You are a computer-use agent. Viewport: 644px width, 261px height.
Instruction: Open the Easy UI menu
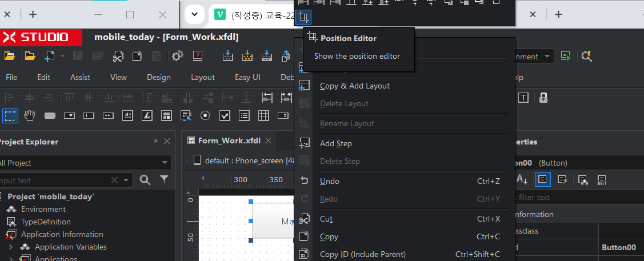pyautogui.click(x=247, y=77)
